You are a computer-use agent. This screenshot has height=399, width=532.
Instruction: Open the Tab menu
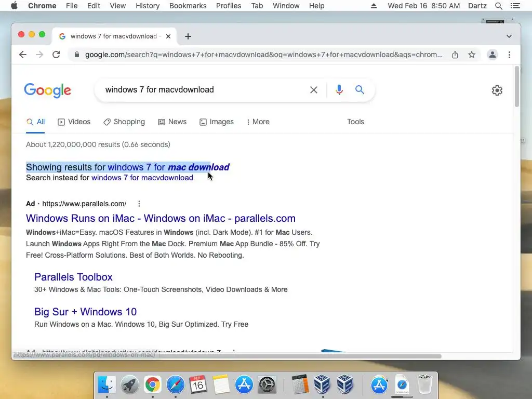[x=257, y=6]
